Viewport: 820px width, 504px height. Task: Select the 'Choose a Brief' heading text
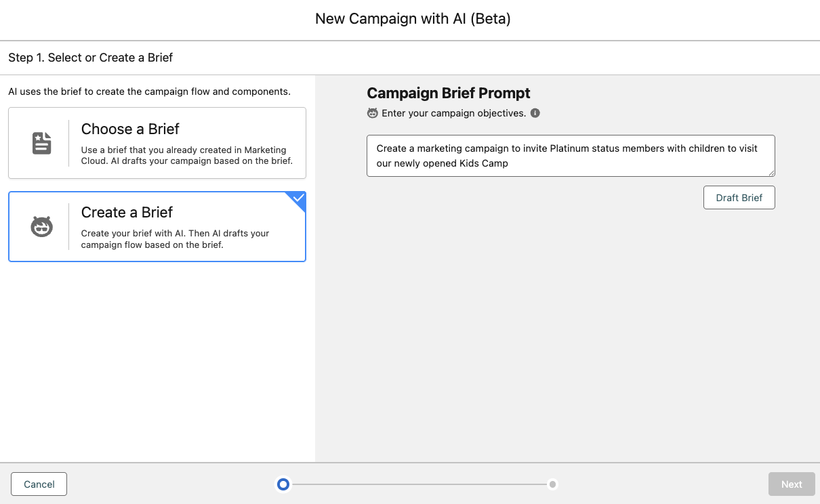pos(130,129)
